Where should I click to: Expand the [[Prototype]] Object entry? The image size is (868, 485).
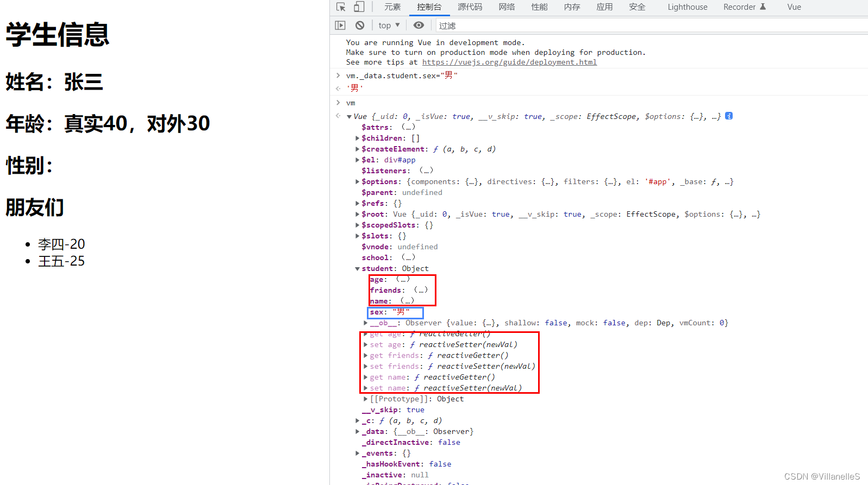pyautogui.click(x=366, y=399)
